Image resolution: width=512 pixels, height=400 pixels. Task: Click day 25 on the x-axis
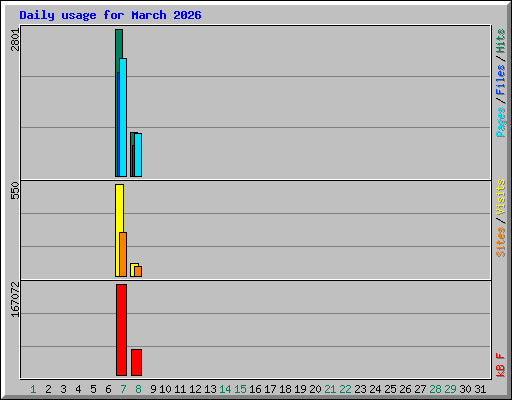pyautogui.click(x=390, y=389)
